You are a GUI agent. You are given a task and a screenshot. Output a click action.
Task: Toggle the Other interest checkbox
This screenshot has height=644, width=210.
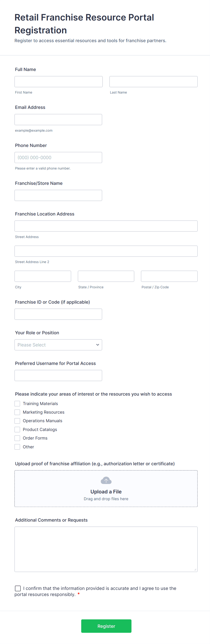pyautogui.click(x=17, y=447)
